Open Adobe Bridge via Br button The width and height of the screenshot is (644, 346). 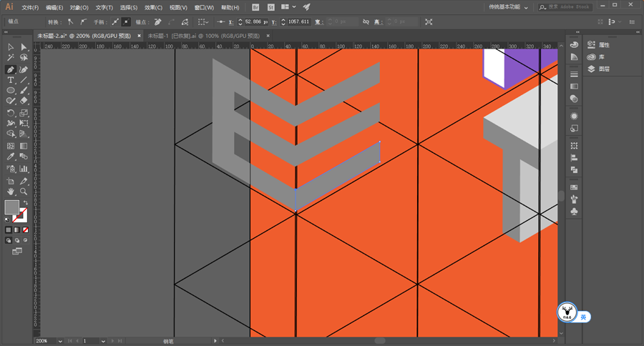pos(255,7)
